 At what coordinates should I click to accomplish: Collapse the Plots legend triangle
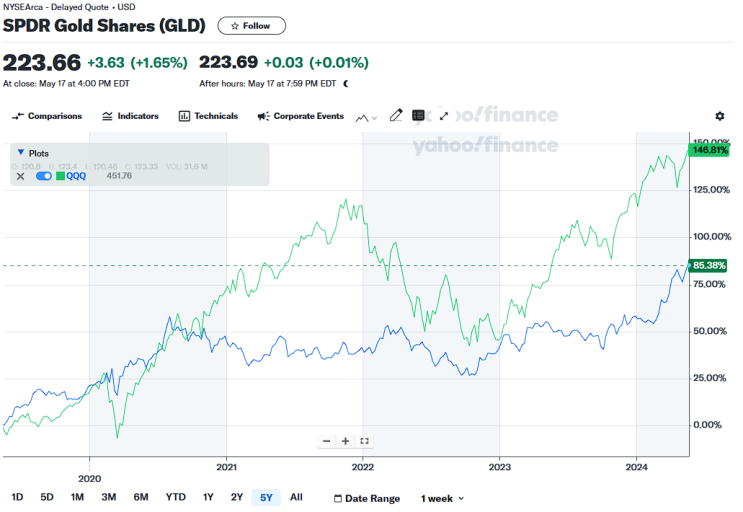point(20,153)
